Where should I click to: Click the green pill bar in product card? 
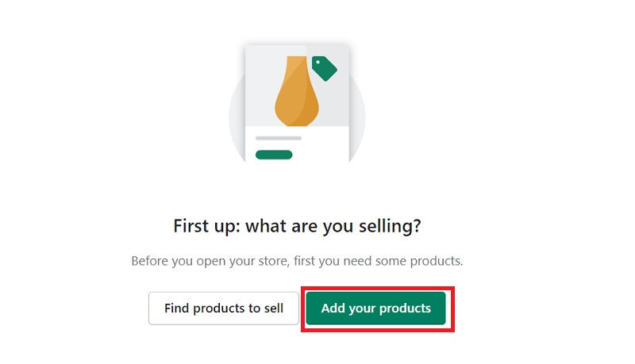point(274,155)
